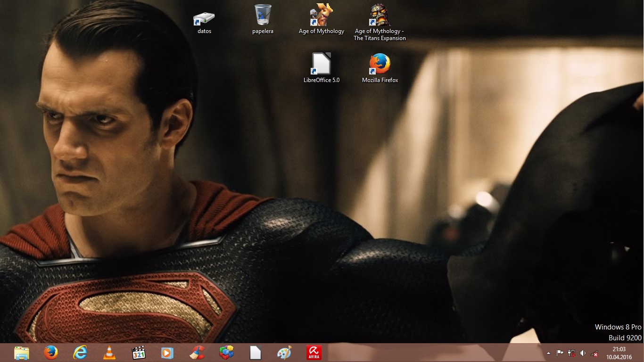Open Paint from the taskbar
This screenshot has width=644, height=362.
[284, 353]
